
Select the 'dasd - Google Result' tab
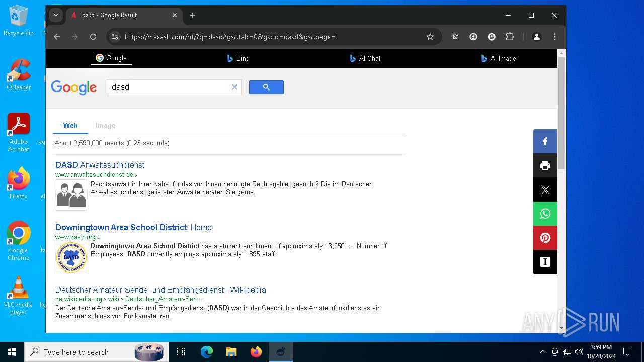click(x=124, y=15)
